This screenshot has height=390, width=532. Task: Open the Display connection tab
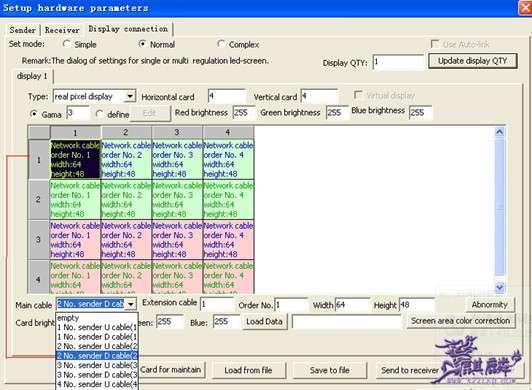[x=128, y=29]
